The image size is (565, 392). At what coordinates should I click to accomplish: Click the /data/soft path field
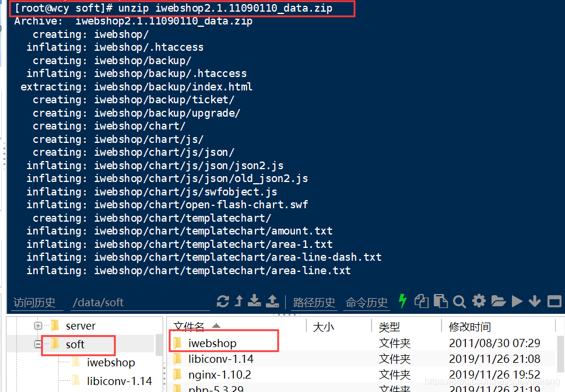coord(141,302)
